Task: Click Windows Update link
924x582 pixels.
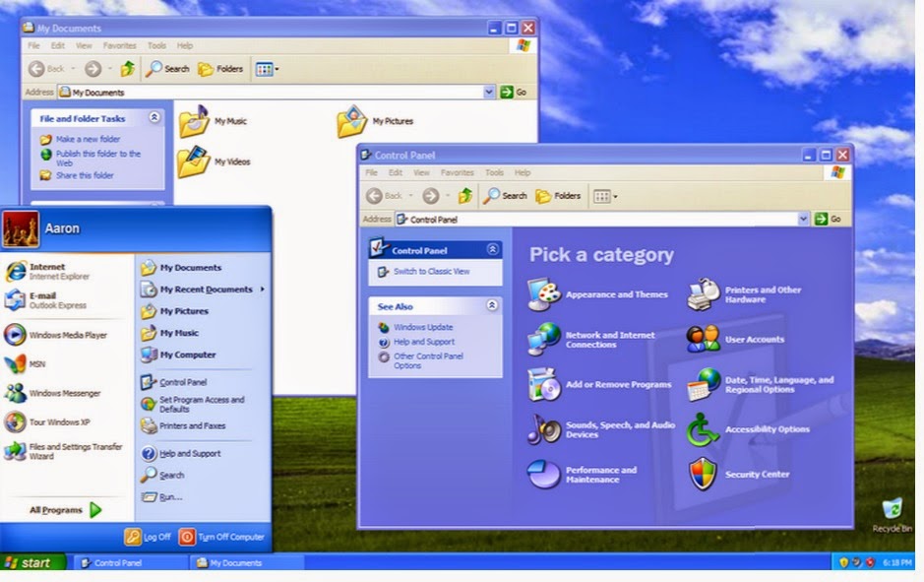Action: point(423,327)
